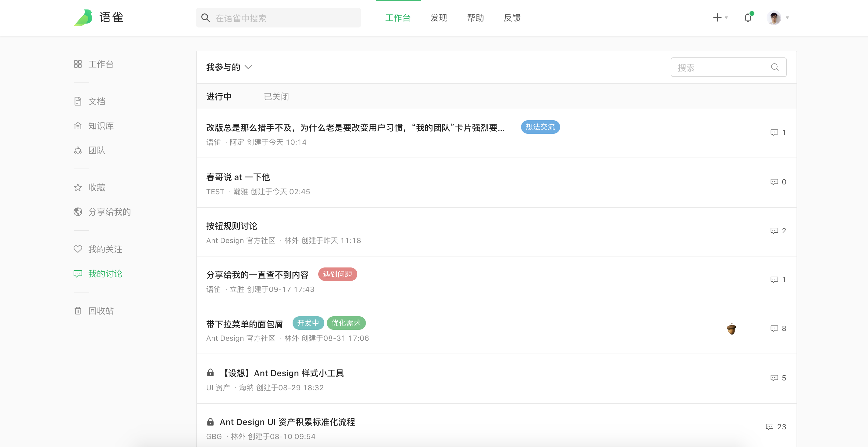Switch to the 已关闭 tab

coord(276,97)
